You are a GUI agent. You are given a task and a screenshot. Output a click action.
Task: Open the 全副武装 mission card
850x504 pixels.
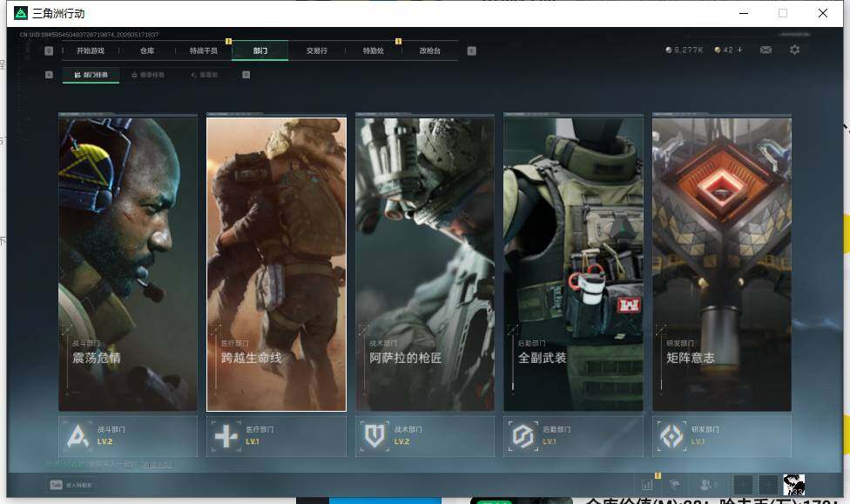point(574,264)
